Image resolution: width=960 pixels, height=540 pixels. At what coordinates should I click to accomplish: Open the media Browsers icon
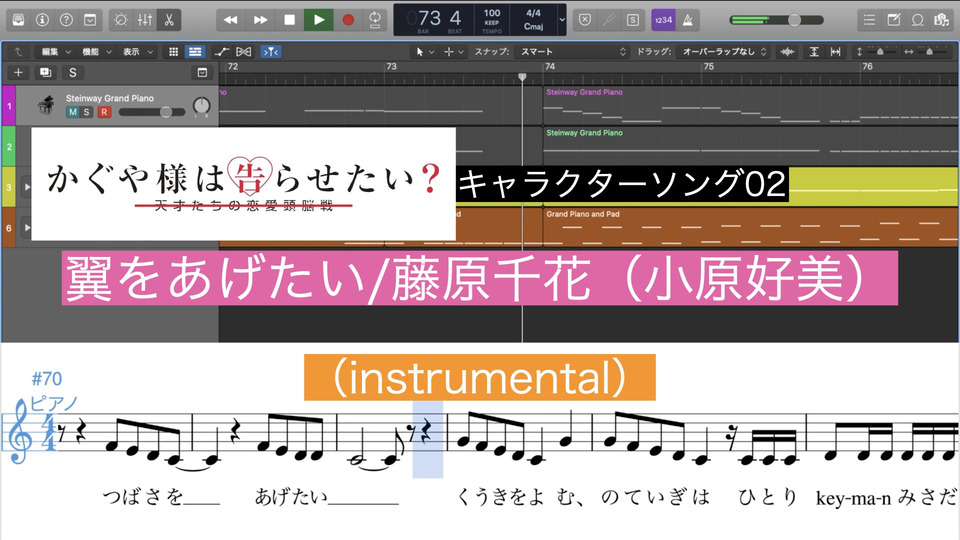click(942, 20)
